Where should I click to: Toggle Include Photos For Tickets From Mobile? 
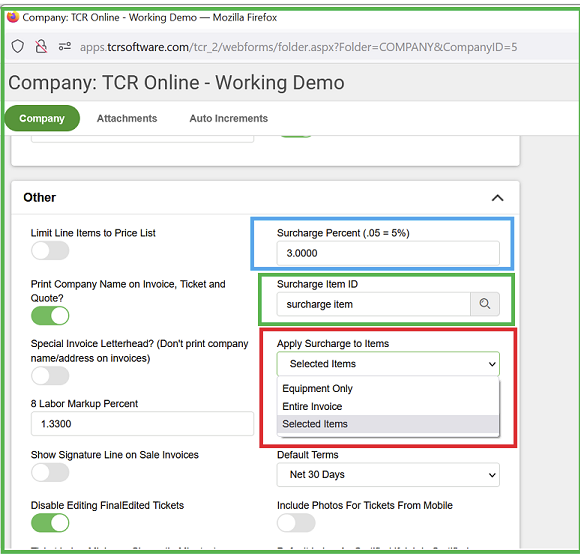[x=296, y=523]
